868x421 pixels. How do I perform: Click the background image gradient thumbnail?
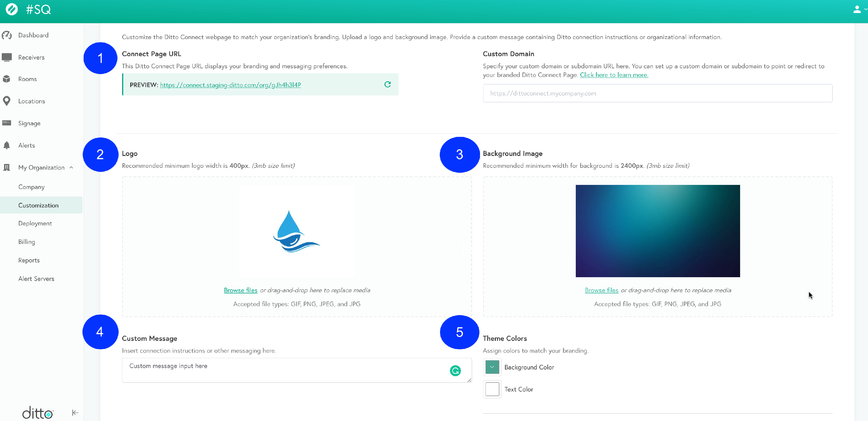(x=658, y=231)
